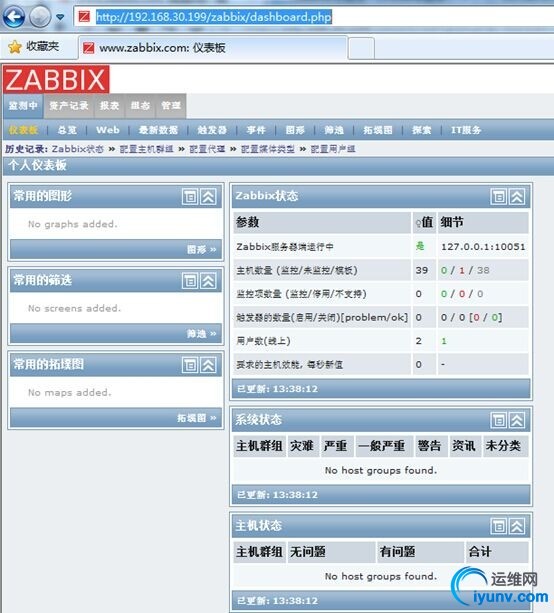Click the browser forward arrow button
This screenshot has width=554, height=613.
click(x=40, y=17)
